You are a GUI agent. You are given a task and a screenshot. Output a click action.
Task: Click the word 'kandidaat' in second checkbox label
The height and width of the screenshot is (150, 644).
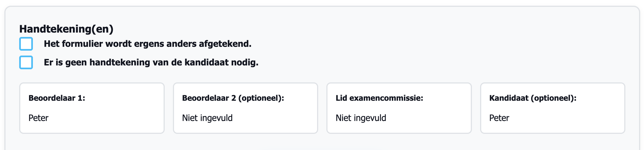point(206,62)
